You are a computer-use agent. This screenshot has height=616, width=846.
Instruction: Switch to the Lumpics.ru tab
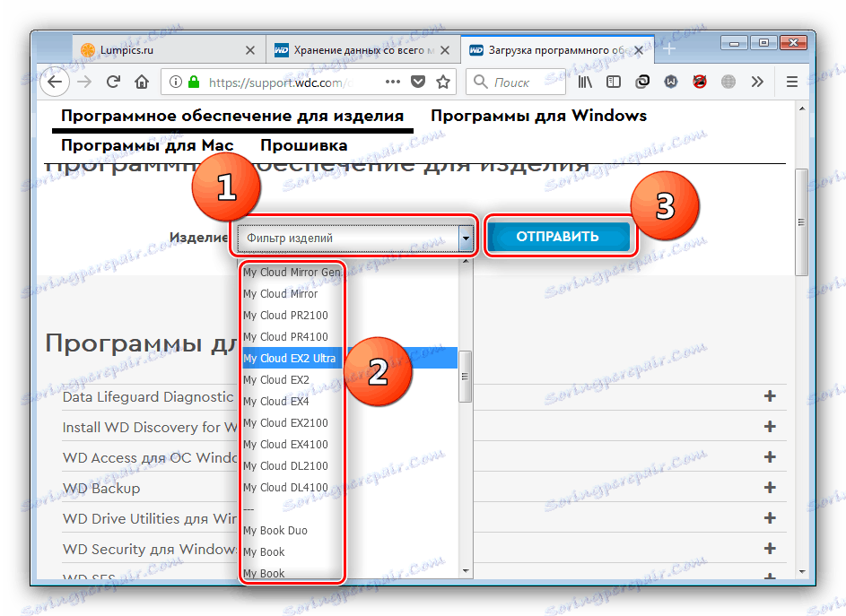(169, 50)
